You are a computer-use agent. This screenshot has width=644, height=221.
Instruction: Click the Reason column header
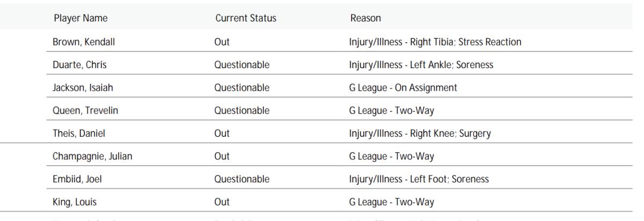coord(365,19)
